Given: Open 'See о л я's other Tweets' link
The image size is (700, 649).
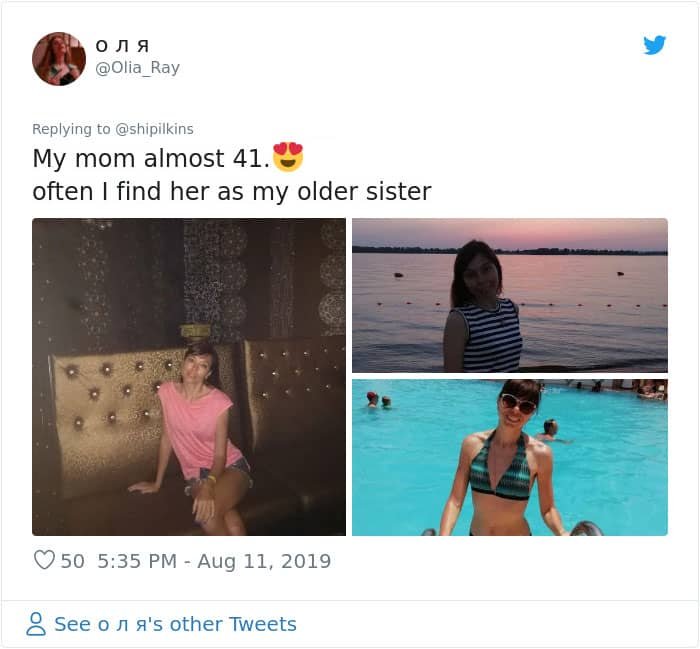Looking at the screenshot, I should tap(175, 624).
